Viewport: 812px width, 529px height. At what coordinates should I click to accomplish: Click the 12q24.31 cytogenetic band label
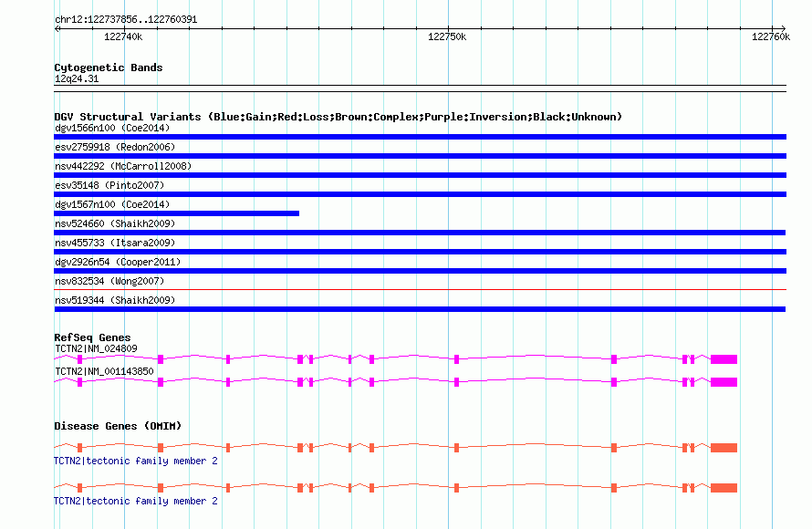coord(77,79)
